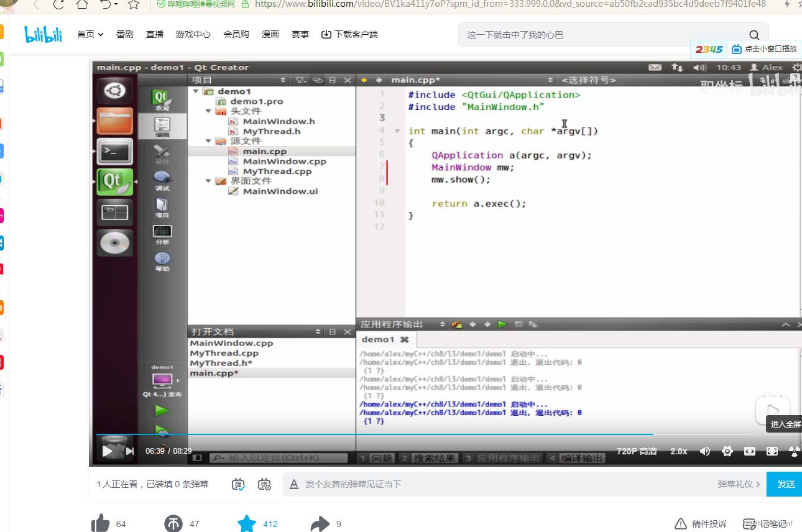Share the video with arrow icon
The image size is (802, 532).
[320, 524]
